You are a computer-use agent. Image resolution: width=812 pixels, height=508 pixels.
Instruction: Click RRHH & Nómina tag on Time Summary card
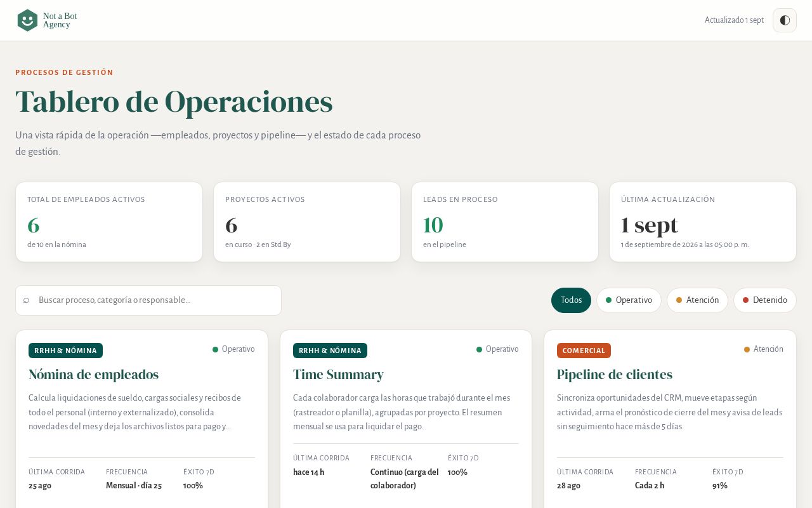click(330, 351)
